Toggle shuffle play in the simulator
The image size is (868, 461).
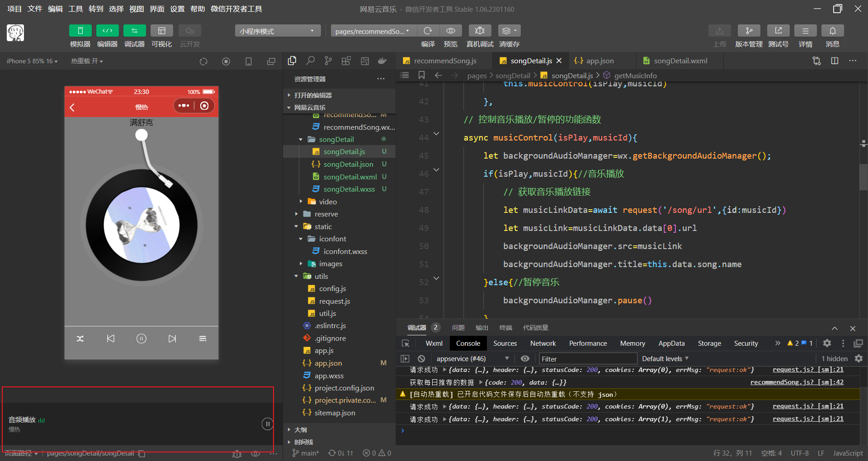(80, 339)
